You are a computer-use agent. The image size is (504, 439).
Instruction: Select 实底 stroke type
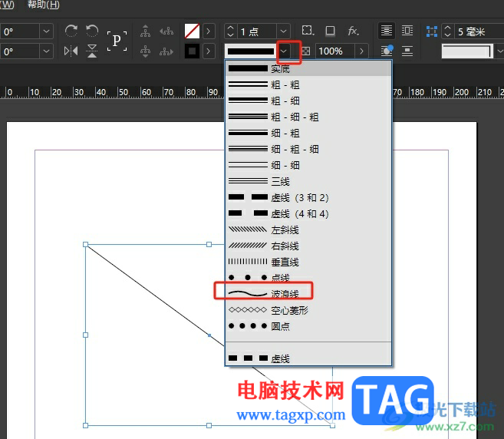(308, 68)
